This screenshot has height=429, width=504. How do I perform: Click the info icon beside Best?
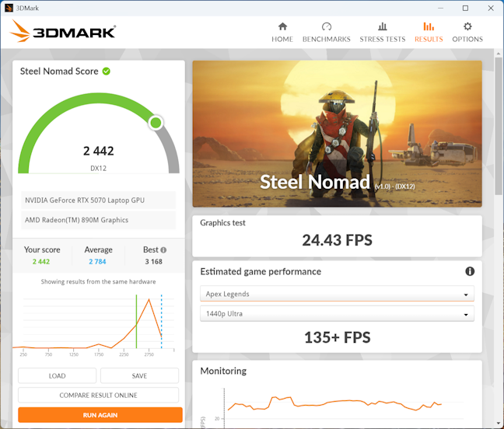163,249
